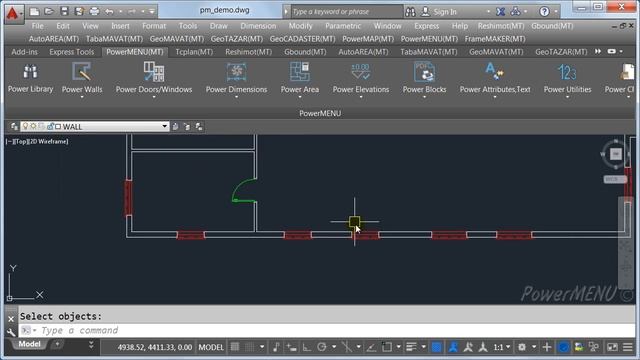Click the PowerMENU panel title
This screenshot has width=640, height=360.
320,113
